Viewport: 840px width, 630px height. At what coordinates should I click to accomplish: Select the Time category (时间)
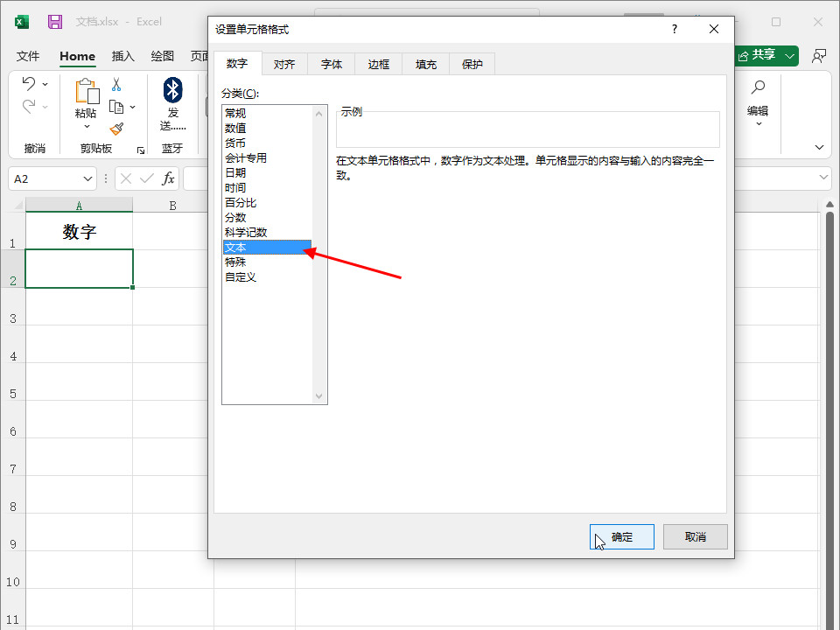[x=267, y=188]
